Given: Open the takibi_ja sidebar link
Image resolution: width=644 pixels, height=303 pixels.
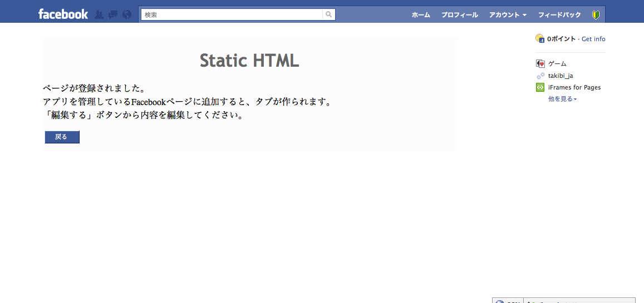Looking at the screenshot, I should (561, 76).
